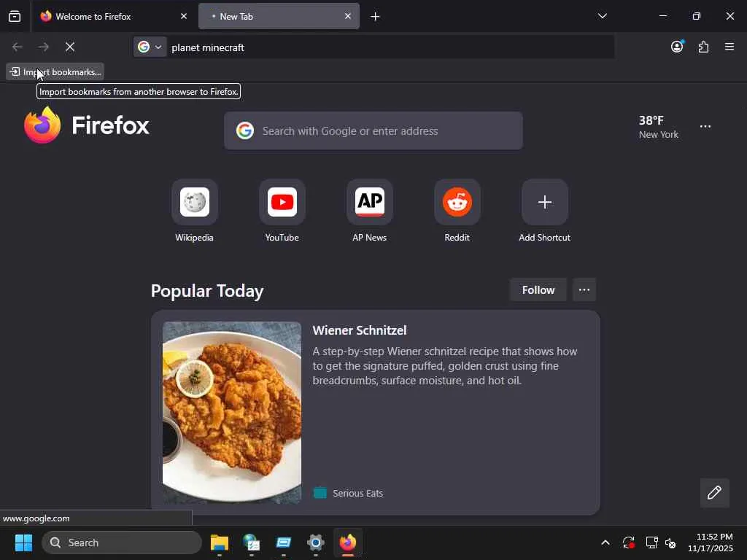Screen dimensions: 747x560
Task: Show hidden system tray icons
Action: 605,542
